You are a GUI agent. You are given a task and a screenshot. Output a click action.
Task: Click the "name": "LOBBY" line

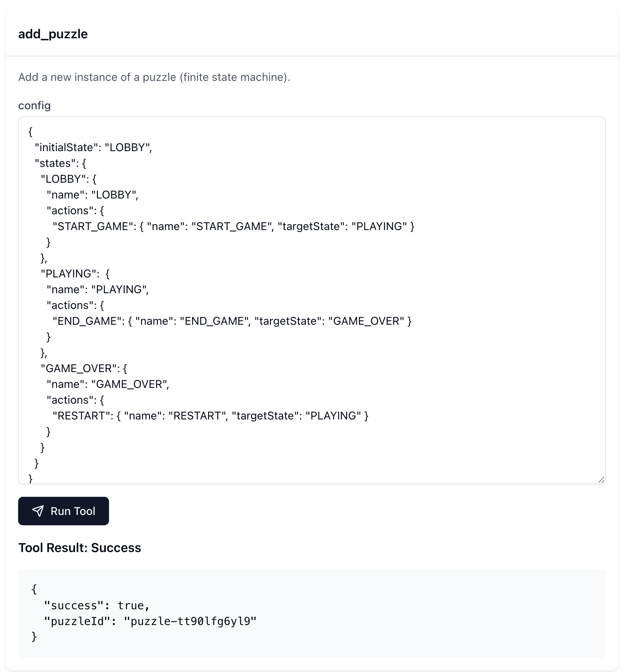click(92, 195)
